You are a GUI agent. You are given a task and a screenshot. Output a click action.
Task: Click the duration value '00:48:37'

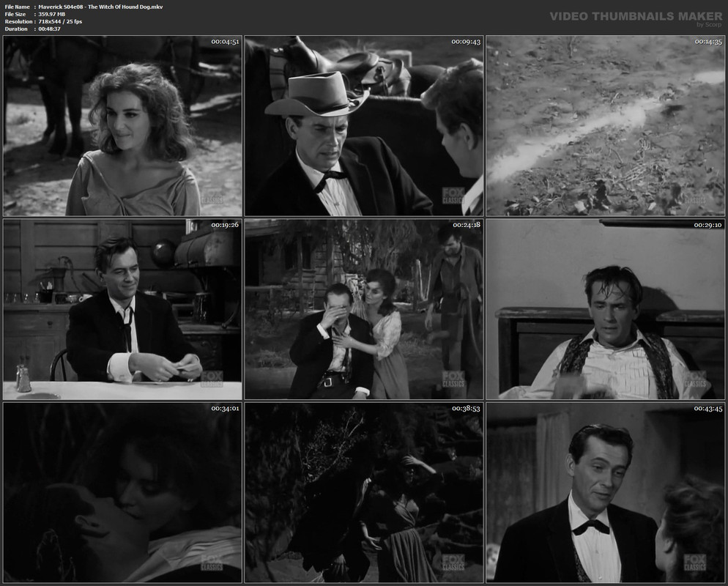click(x=49, y=29)
